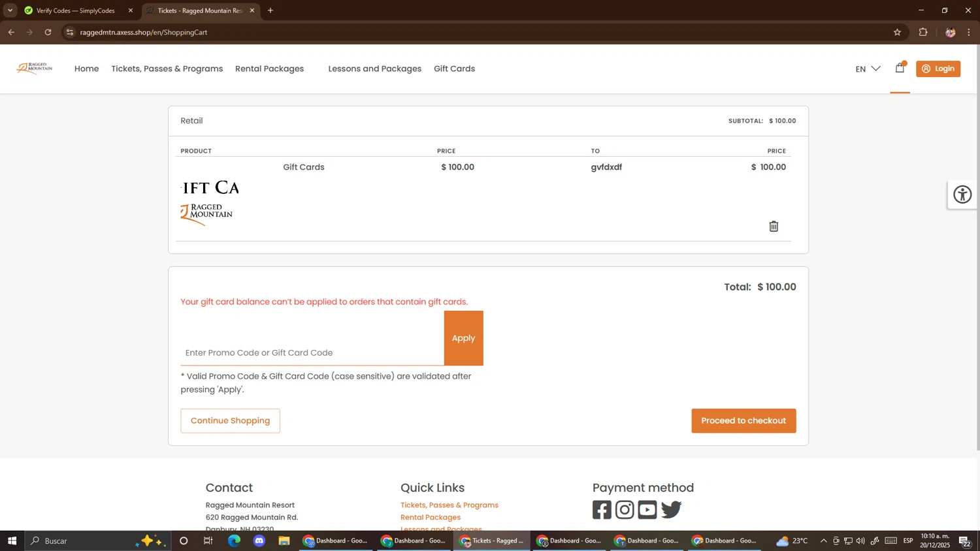The width and height of the screenshot is (980, 551).
Task: Close the Verify Codes tab
Action: pos(130,10)
